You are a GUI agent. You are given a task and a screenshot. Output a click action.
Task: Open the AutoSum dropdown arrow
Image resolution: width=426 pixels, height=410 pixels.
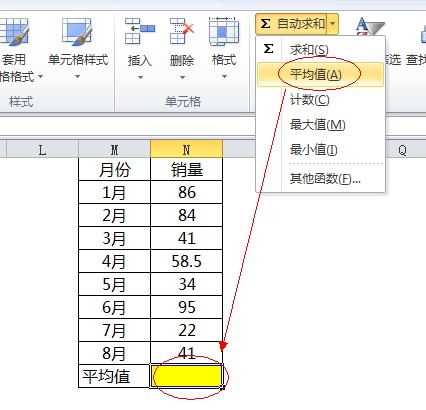tap(333, 24)
